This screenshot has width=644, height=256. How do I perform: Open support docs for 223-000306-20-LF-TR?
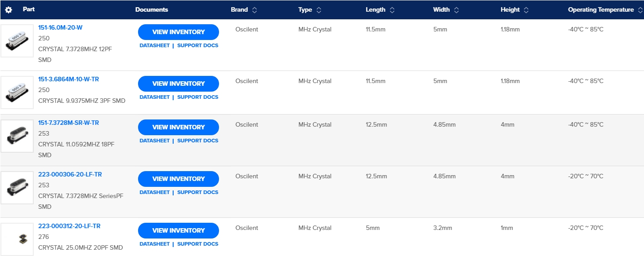197,192
